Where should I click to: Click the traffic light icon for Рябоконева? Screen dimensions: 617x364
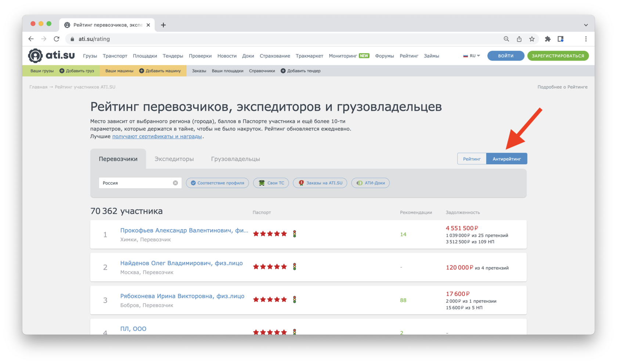295,300
